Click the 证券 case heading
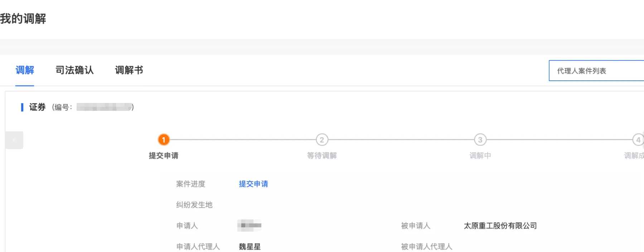Image resolution: width=644 pixels, height=252 pixels. click(37, 107)
